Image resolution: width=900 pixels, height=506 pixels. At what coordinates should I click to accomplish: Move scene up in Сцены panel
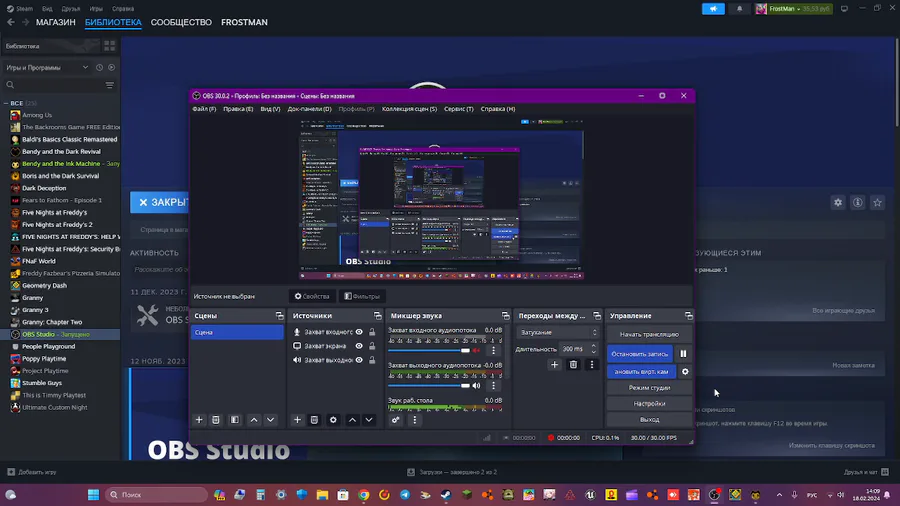[x=254, y=420]
